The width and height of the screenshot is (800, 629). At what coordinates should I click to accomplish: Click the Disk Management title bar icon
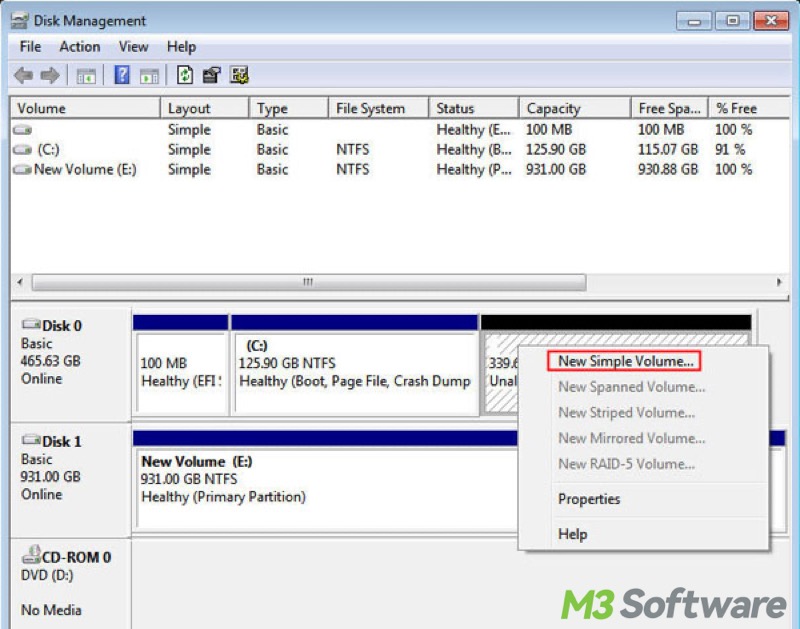point(19,20)
